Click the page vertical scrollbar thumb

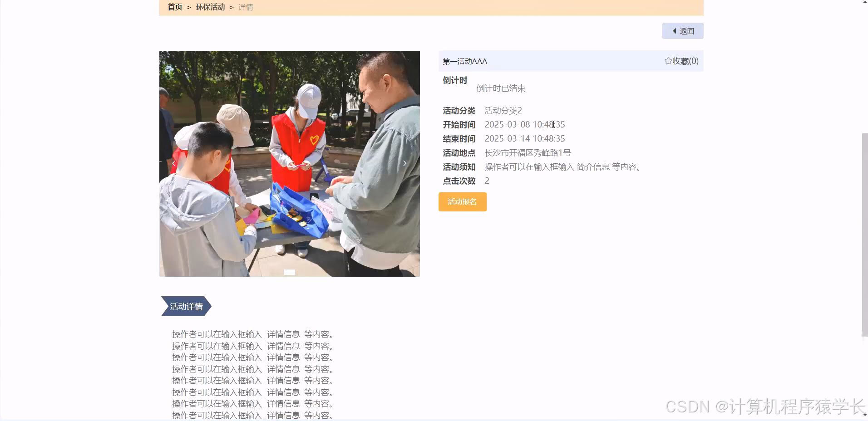pyautogui.click(x=864, y=235)
